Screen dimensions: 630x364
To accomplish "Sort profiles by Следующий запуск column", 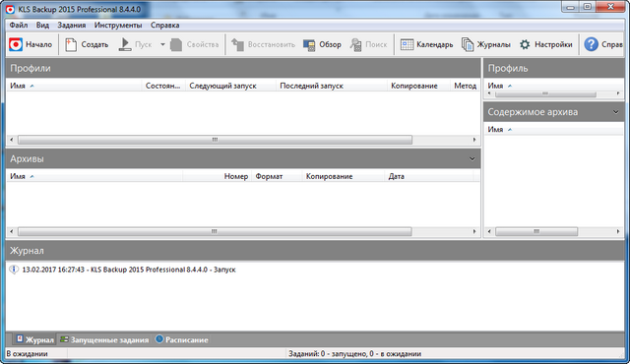I will click(230, 86).
